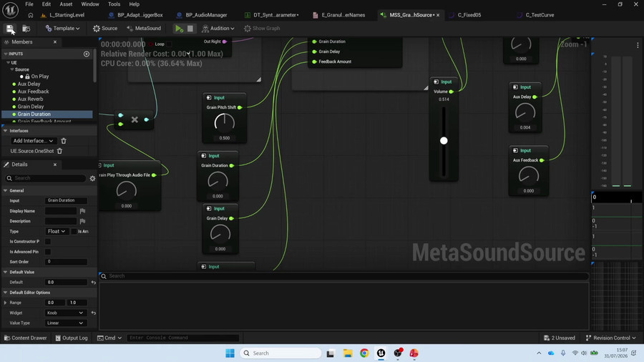Image resolution: width=644 pixels, height=362 pixels.
Task: Open the Audition dropdown
Action: click(x=218, y=29)
